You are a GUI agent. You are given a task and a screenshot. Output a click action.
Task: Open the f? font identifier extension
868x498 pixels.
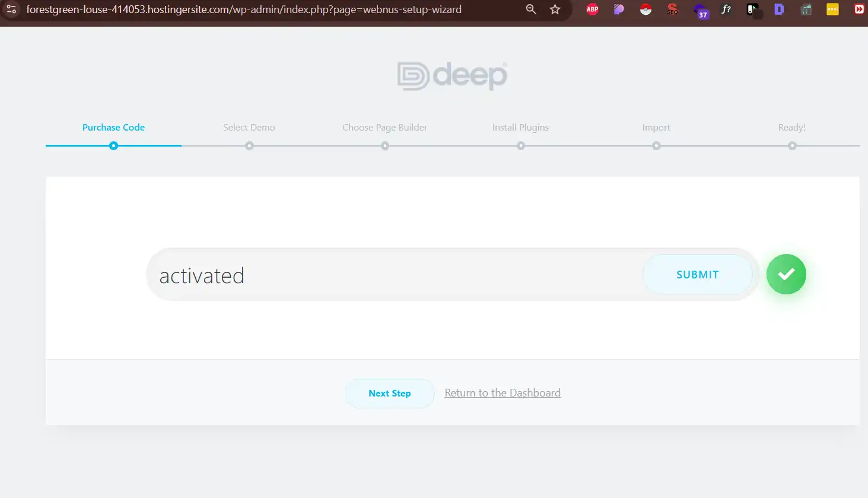[726, 9]
